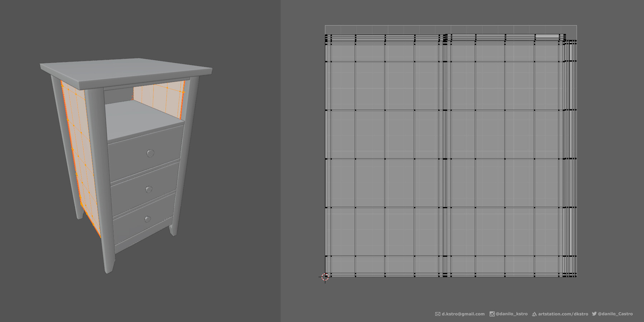Click the @danilo_Castro Twitter handle text
The image size is (644, 322).
pos(616,314)
